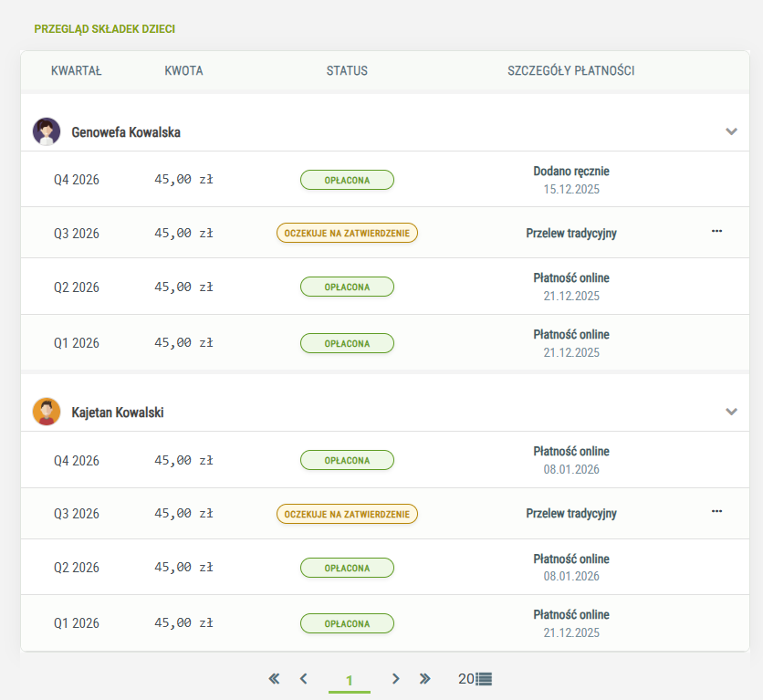The width and height of the screenshot is (763, 700).
Task: Select page number 1
Action: pos(350,680)
